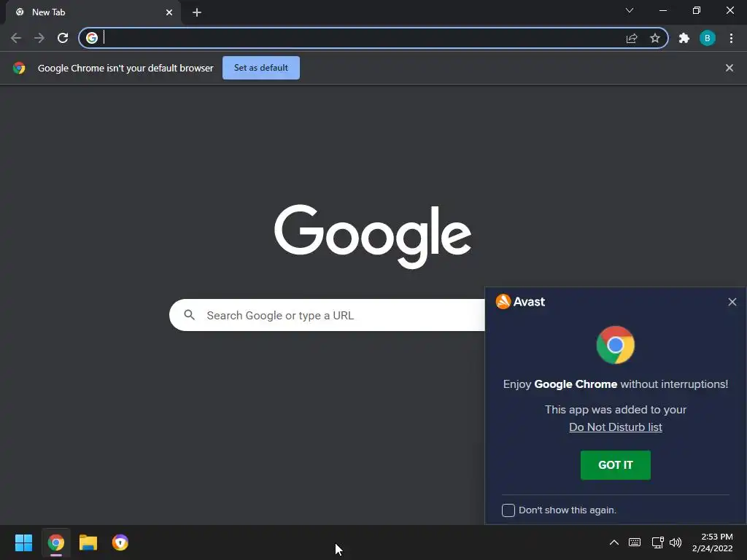Open Avast Secure Browser taskbar icon
Image resolution: width=747 pixels, height=560 pixels.
[x=120, y=542]
